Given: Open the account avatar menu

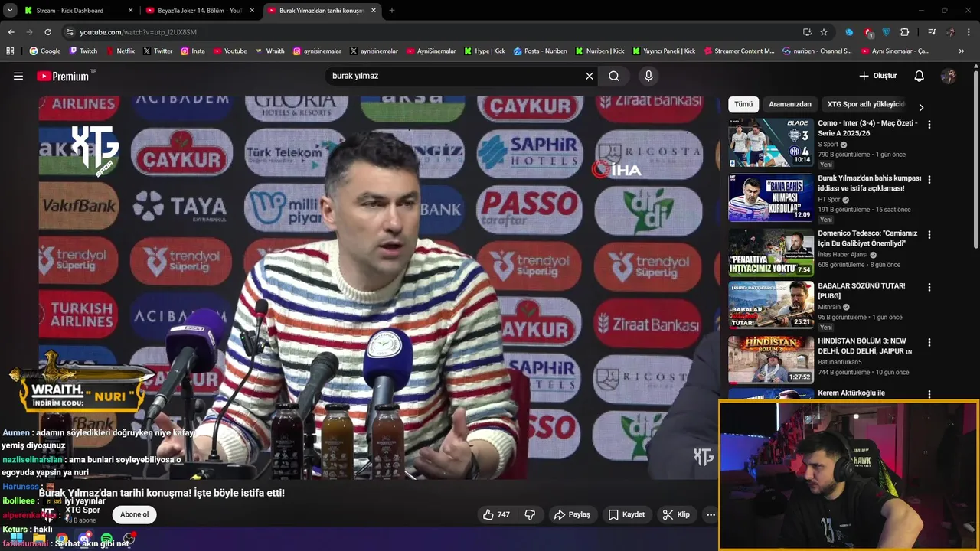Looking at the screenshot, I should point(949,76).
